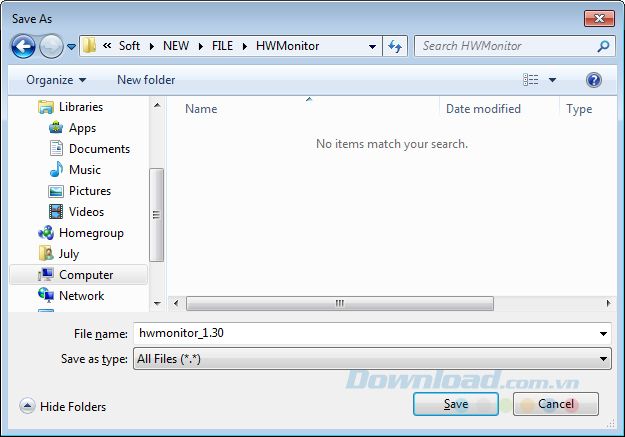Click horizontal scrollbar right arrow
Viewport: 625px width, 437px height.
[608, 303]
